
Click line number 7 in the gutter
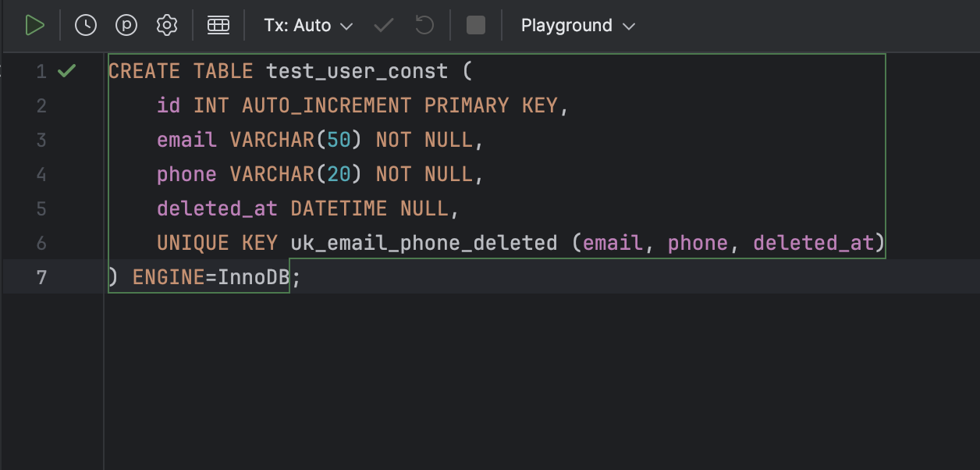coord(42,277)
